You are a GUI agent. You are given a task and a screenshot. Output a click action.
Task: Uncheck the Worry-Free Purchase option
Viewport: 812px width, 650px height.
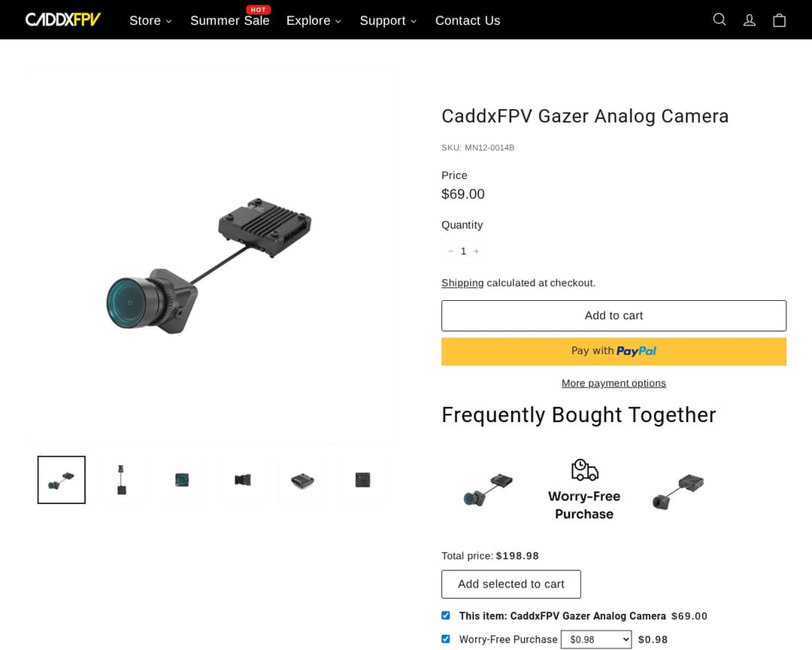pyautogui.click(x=445, y=639)
